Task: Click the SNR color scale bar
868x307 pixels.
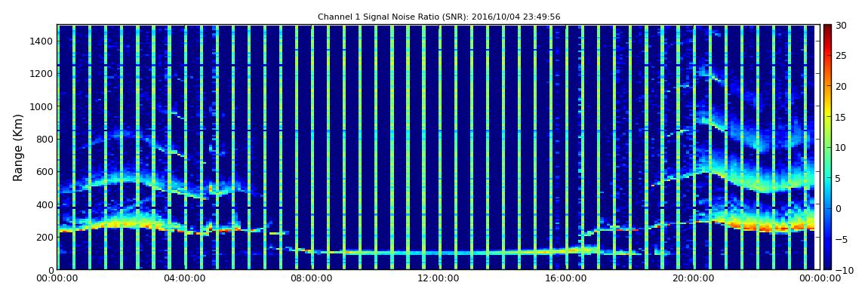Action: [827, 147]
